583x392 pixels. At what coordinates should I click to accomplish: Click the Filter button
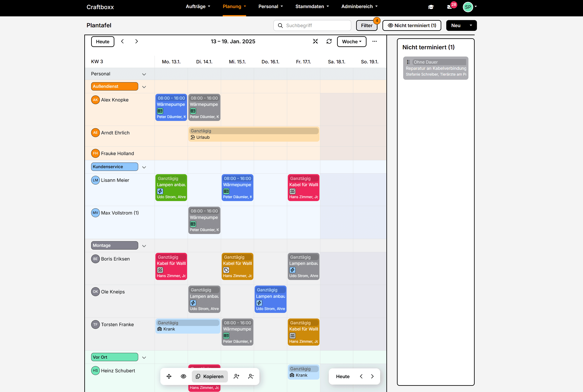(x=366, y=25)
